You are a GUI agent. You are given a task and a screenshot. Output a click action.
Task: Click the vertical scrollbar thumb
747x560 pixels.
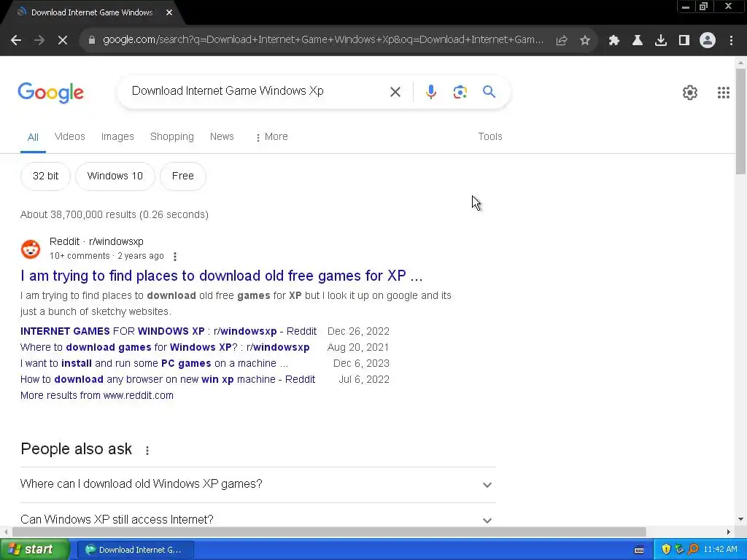[x=740, y=122]
